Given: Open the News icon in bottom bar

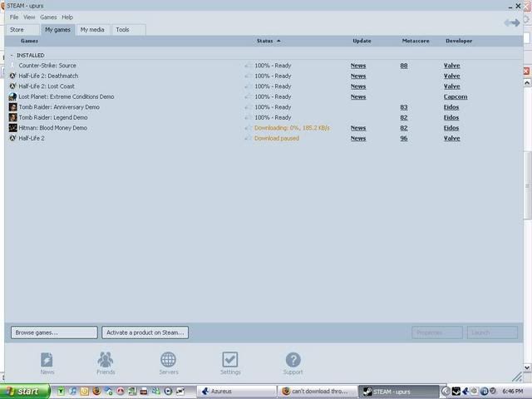Looking at the screenshot, I should (x=47, y=362).
